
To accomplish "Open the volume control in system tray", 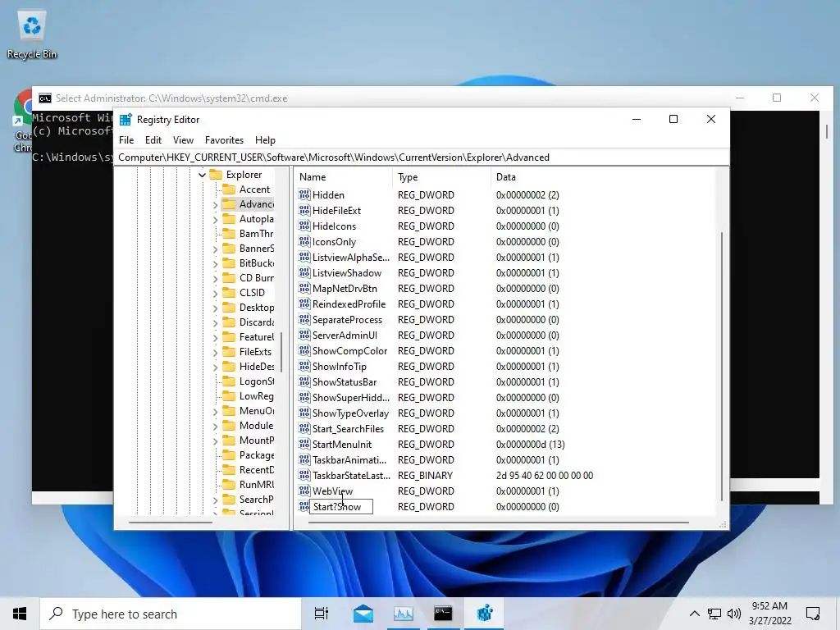I will click(734, 614).
